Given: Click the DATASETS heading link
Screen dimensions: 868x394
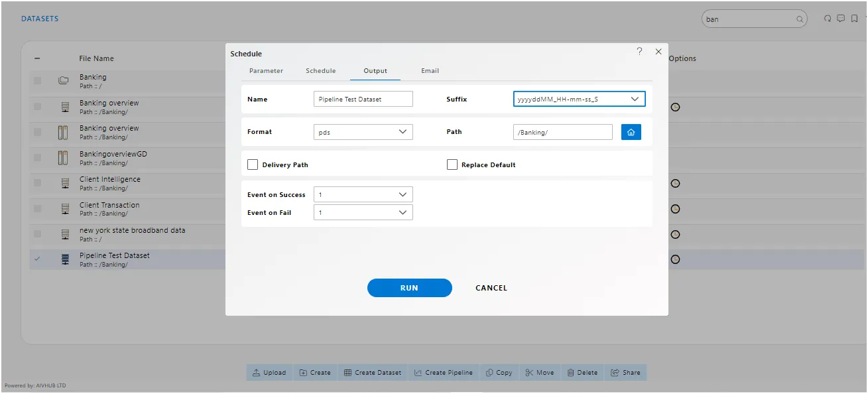Looking at the screenshot, I should 40,19.
